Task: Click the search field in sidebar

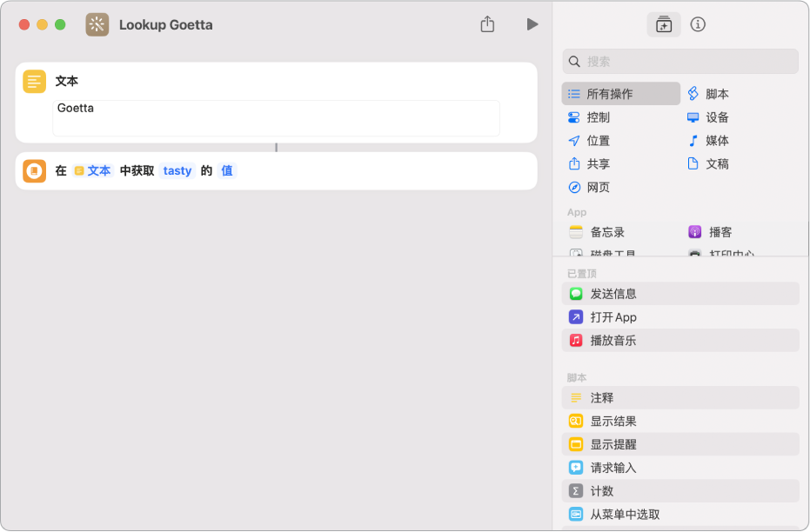Action: pos(680,62)
